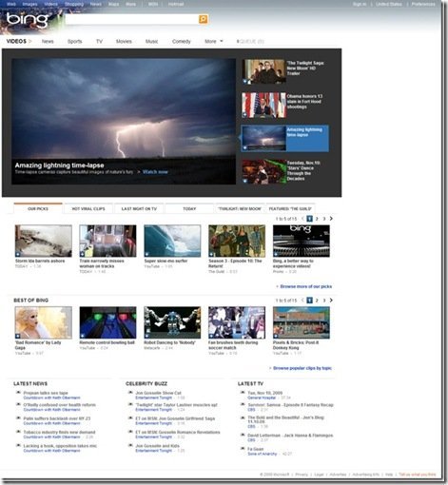Image resolution: width=448 pixels, height=485 pixels.
Task: Go to previous page arrow in Best of Bing
Action: [302, 301]
